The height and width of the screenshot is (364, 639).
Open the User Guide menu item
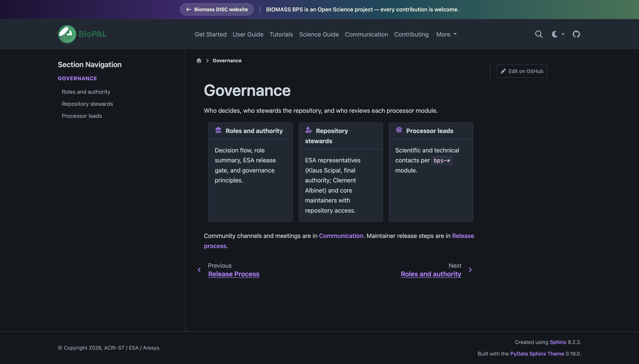click(248, 34)
